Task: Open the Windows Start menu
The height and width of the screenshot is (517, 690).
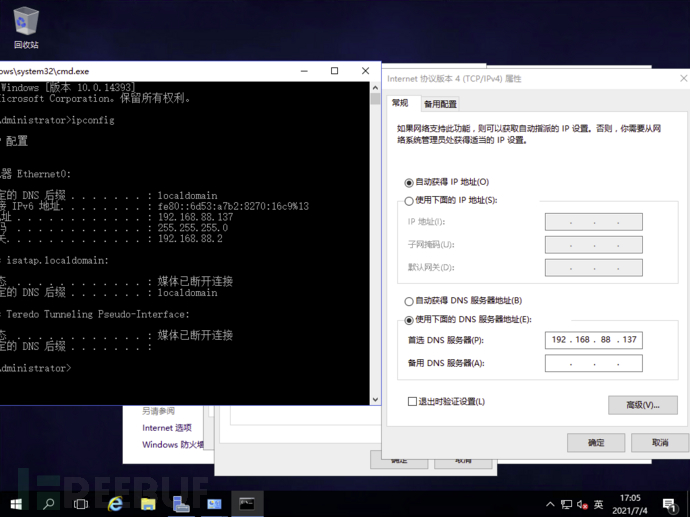Action: click(x=16, y=504)
